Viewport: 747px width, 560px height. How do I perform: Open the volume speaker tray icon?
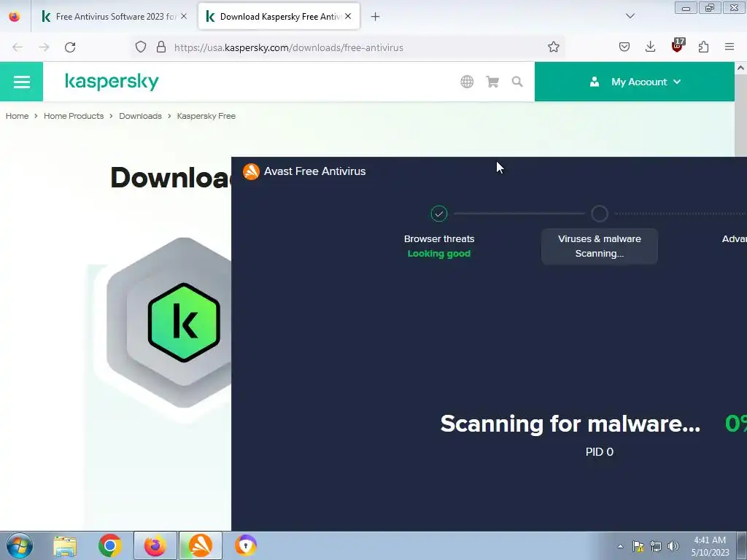pos(673,546)
